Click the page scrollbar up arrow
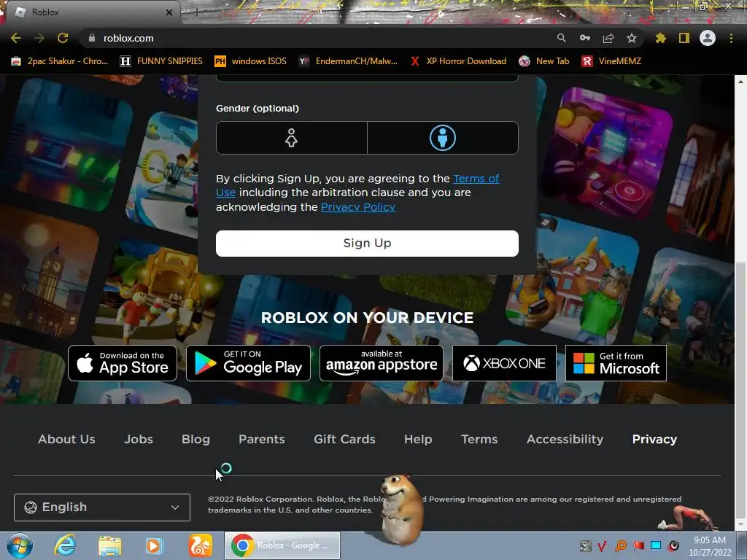This screenshot has width=747, height=560. coord(741,82)
